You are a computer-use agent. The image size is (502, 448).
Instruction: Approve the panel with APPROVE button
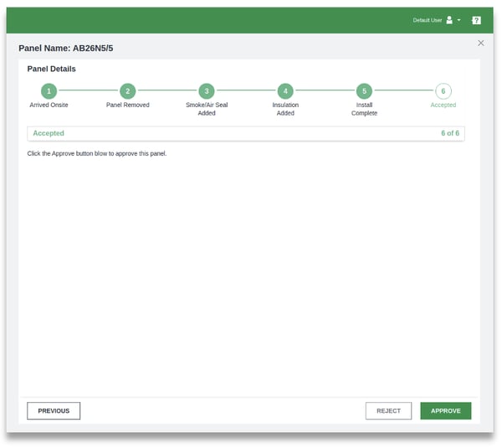(445, 411)
